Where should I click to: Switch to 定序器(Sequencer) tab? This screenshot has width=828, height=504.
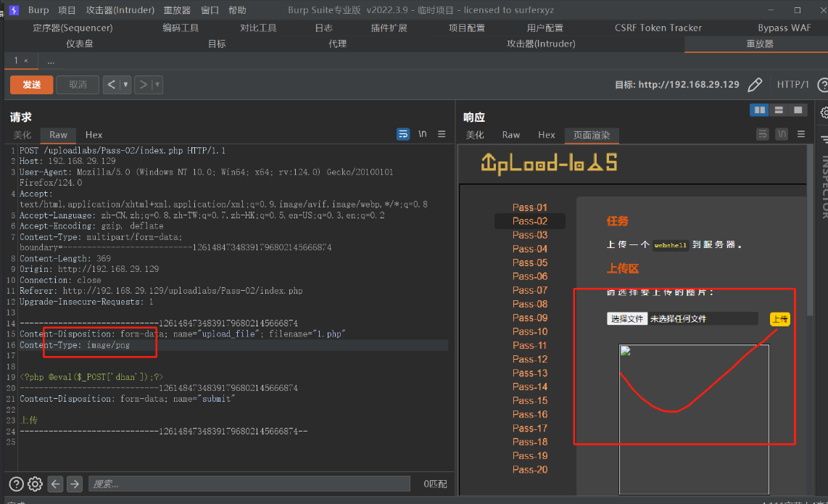pos(73,28)
